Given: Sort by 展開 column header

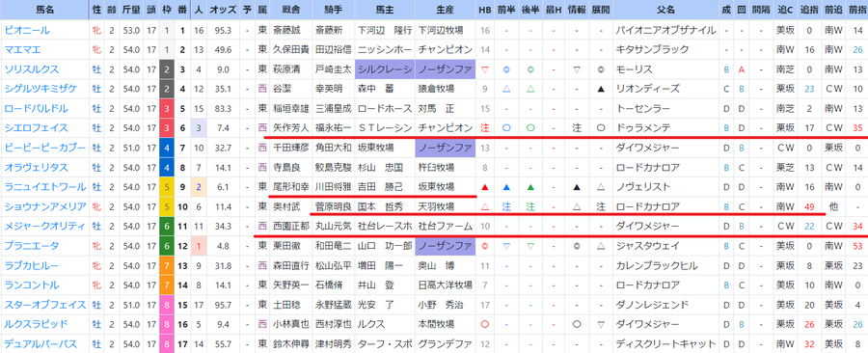Looking at the screenshot, I should point(601,10).
